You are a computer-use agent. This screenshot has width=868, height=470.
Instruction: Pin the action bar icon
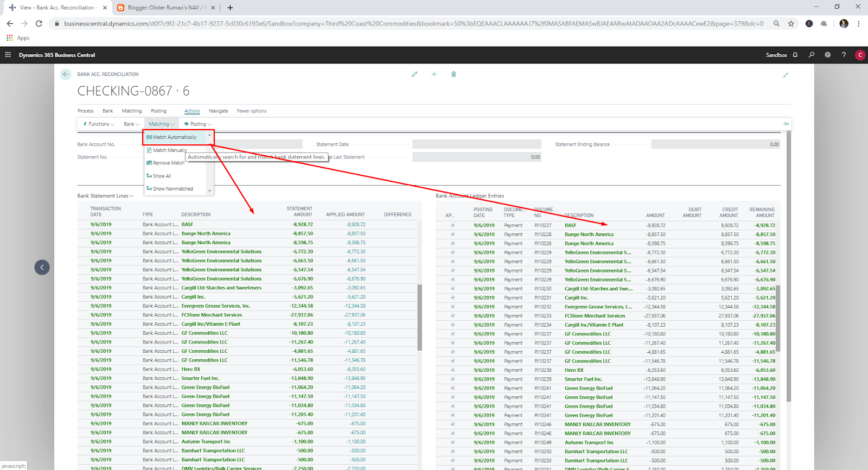coord(786,124)
